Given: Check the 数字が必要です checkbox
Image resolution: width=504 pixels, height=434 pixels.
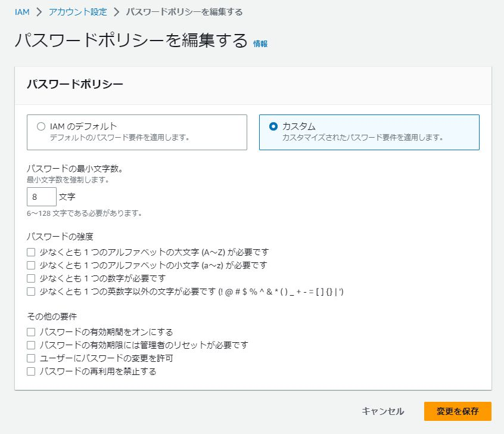Looking at the screenshot, I should pos(31,278).
